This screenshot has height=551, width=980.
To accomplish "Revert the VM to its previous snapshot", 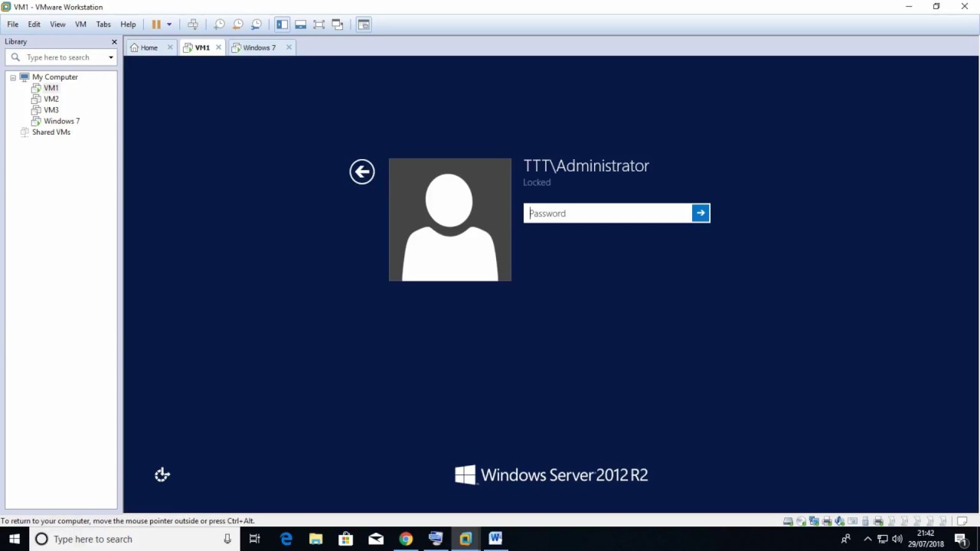I will point(237,24).
